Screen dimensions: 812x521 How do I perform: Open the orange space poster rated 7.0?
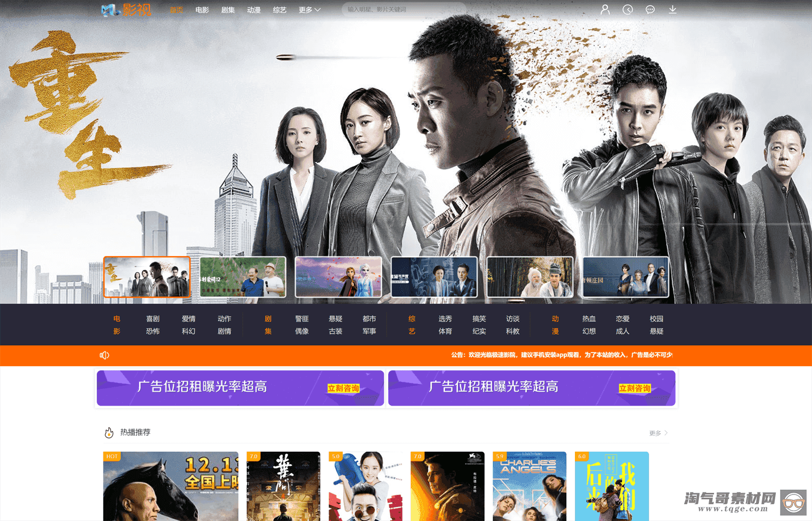click(448, 486)
